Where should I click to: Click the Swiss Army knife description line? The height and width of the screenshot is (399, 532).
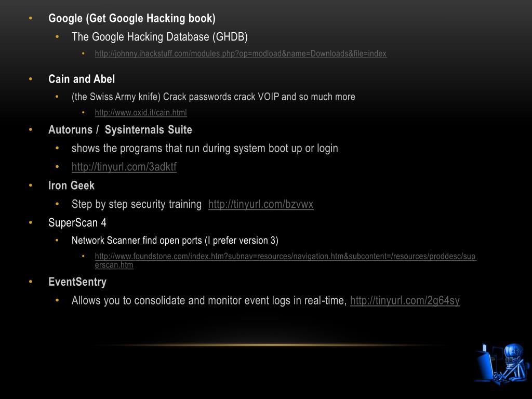point(214,97)
